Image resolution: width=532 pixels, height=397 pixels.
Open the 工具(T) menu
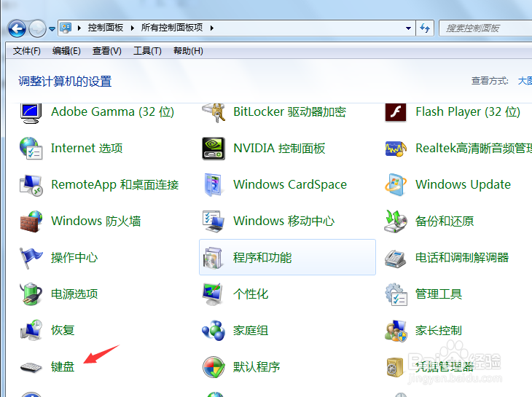[x=147, y=51]
